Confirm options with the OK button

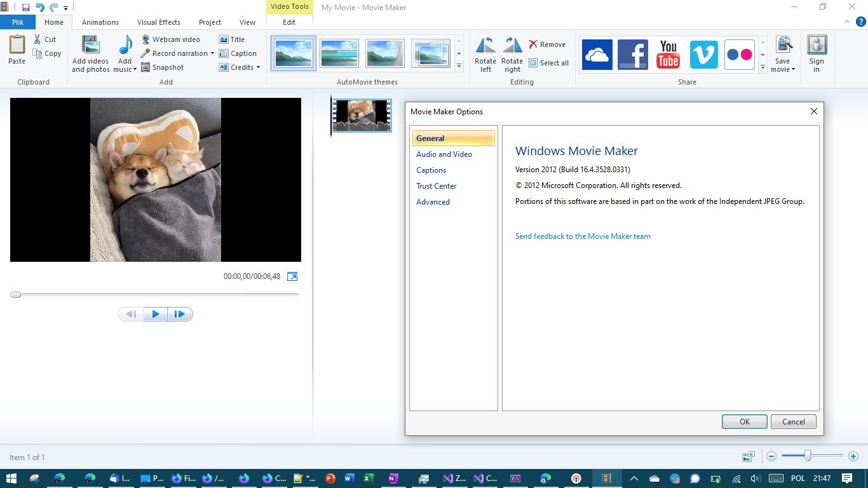pyautogui.click(x=744, y=421)
